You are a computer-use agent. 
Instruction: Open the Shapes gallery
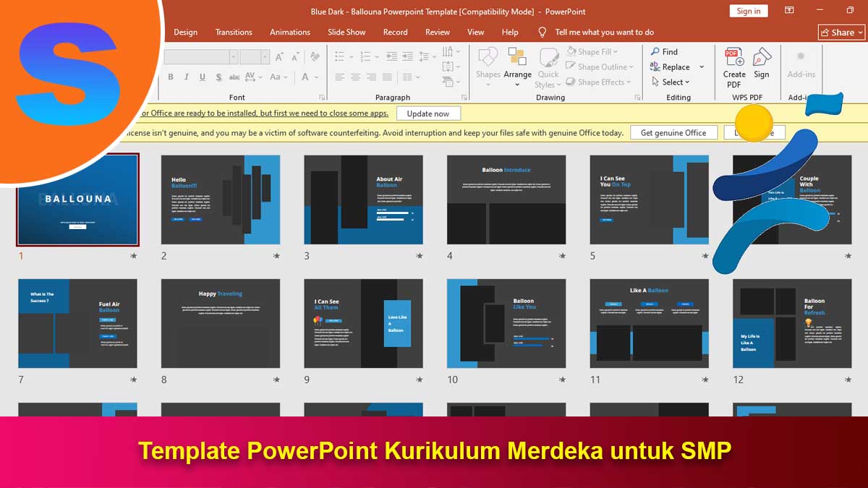(x=488, y=67)
